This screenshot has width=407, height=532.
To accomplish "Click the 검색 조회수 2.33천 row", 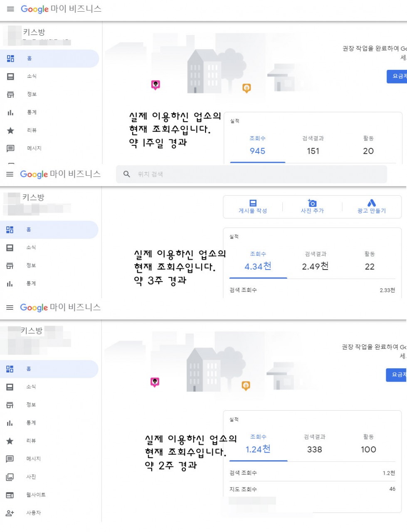I will [312, 290].
